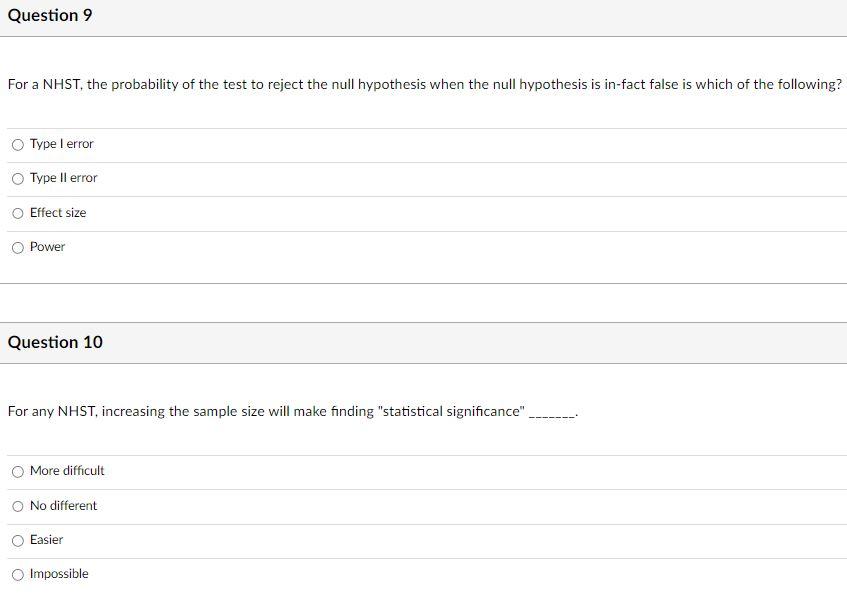Click the Effect size answer label
This screenshot has width=847, height=595.
(x=57, y=213)
